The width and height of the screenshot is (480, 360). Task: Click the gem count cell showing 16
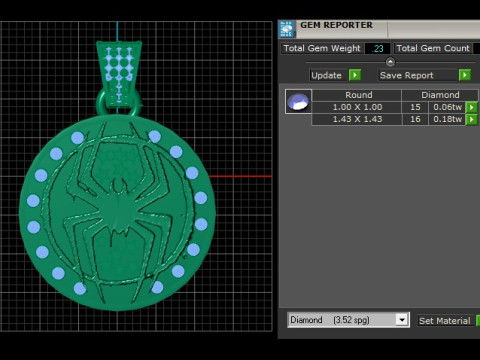pyautogui.click(x=415, y=119)
